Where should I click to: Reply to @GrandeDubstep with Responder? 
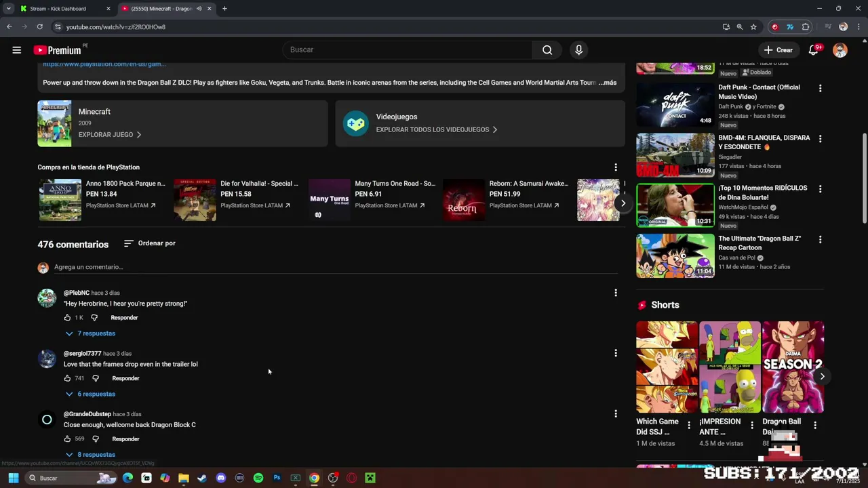[125, 439]
